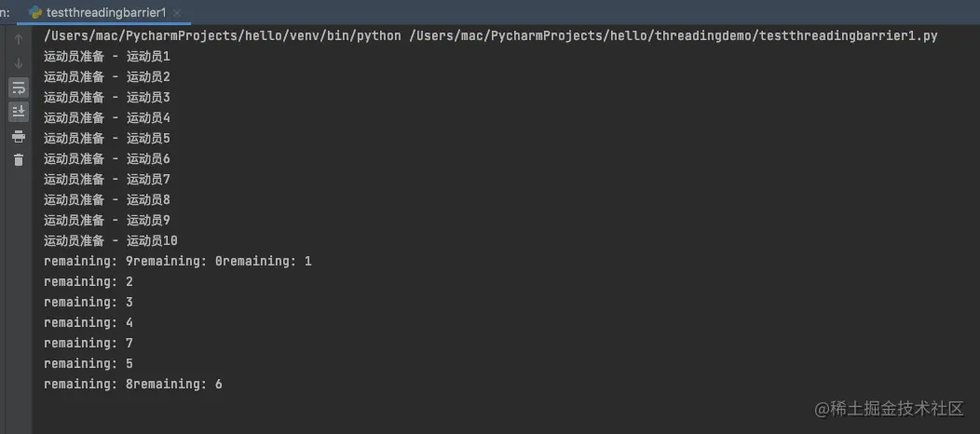Click the output line ending with 运动员1
Screen dimensions: 980x434
click(107, 56)
